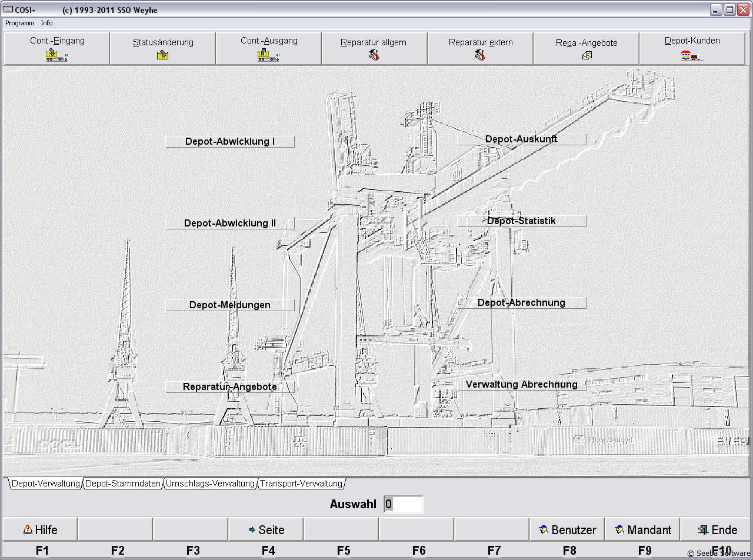Click the Cont.-Ausgang truck icon
Screen dimensions: 753x560
268,55
